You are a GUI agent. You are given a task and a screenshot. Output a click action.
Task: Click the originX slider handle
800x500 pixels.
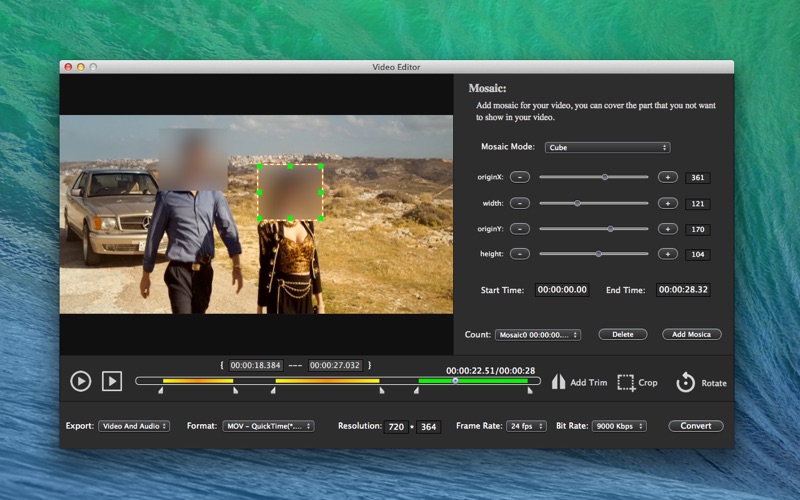pyautogui.click(x=604, y=177)
